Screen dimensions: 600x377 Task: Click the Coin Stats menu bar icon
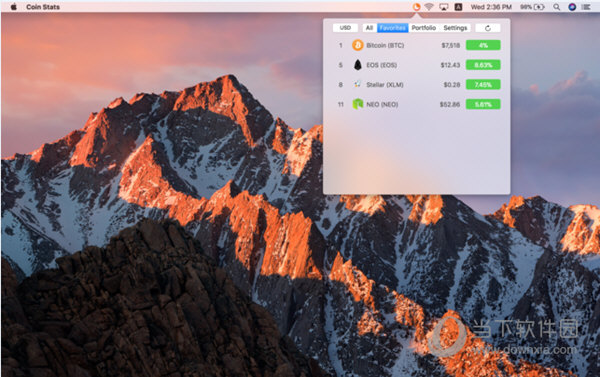[416, 7]
